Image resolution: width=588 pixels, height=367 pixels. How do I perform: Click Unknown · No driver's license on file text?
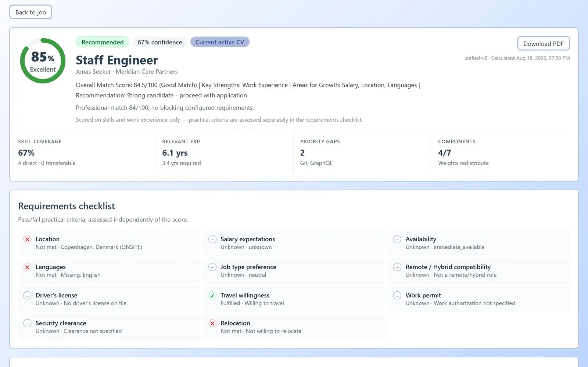click(81, 303)
